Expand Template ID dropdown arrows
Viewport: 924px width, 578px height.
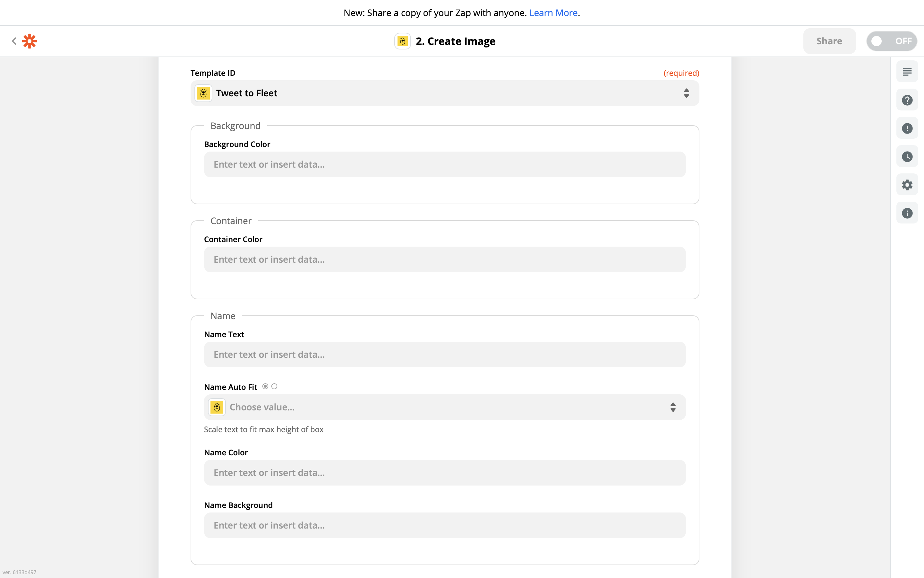[x=686, y=93]
